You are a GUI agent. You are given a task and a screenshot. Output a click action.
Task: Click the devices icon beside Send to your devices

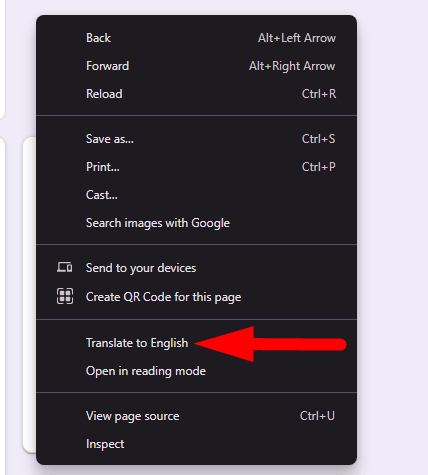point(64,267)
